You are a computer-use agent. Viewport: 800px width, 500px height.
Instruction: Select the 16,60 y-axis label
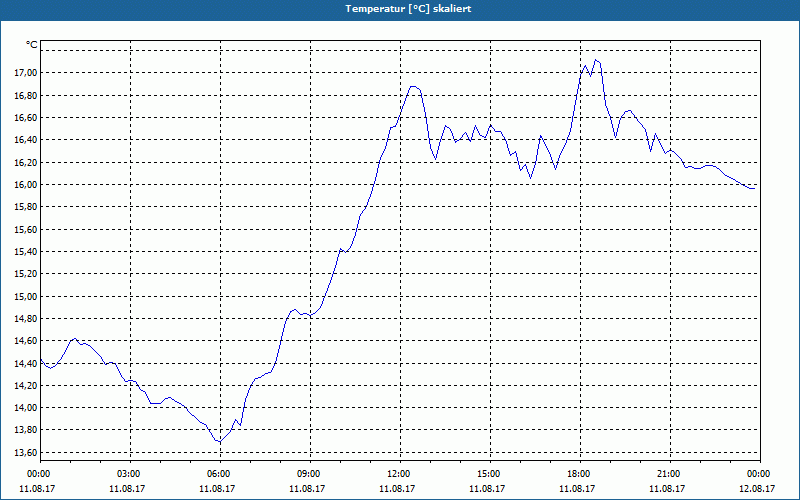pos(26,118)
